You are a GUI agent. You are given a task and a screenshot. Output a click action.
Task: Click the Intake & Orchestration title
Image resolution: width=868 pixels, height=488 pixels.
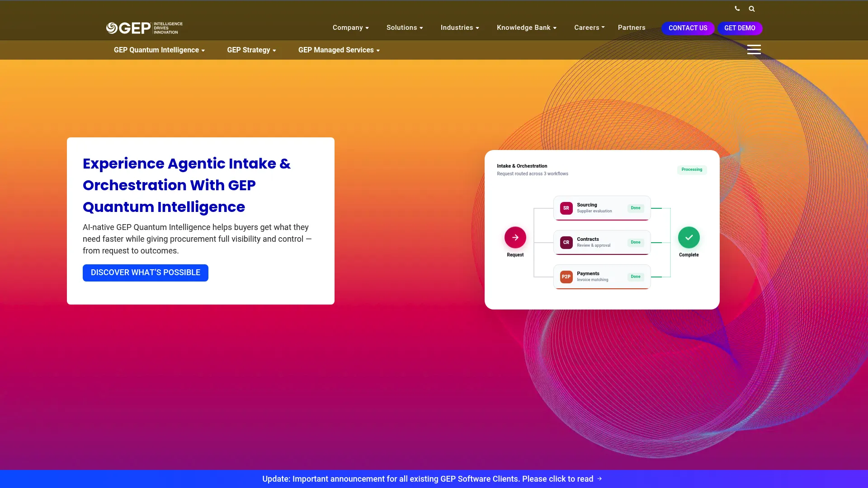(522, 166)
